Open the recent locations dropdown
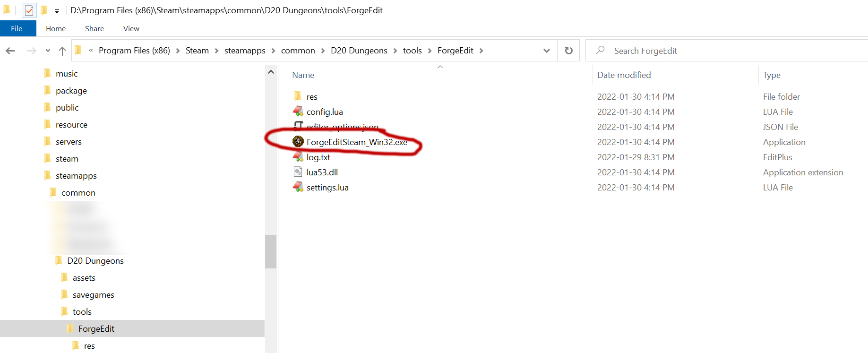This screenshot has width=868, height=353. click(48, 51)
